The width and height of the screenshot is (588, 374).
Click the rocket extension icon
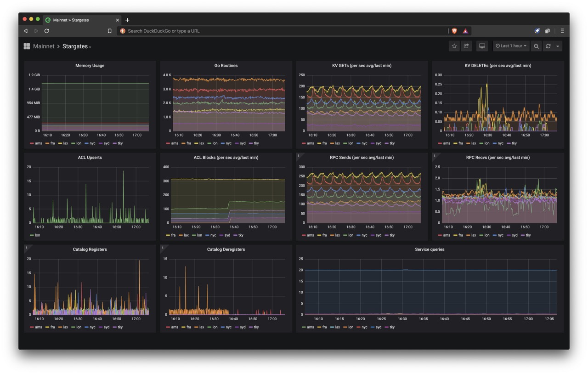[537, 31]
